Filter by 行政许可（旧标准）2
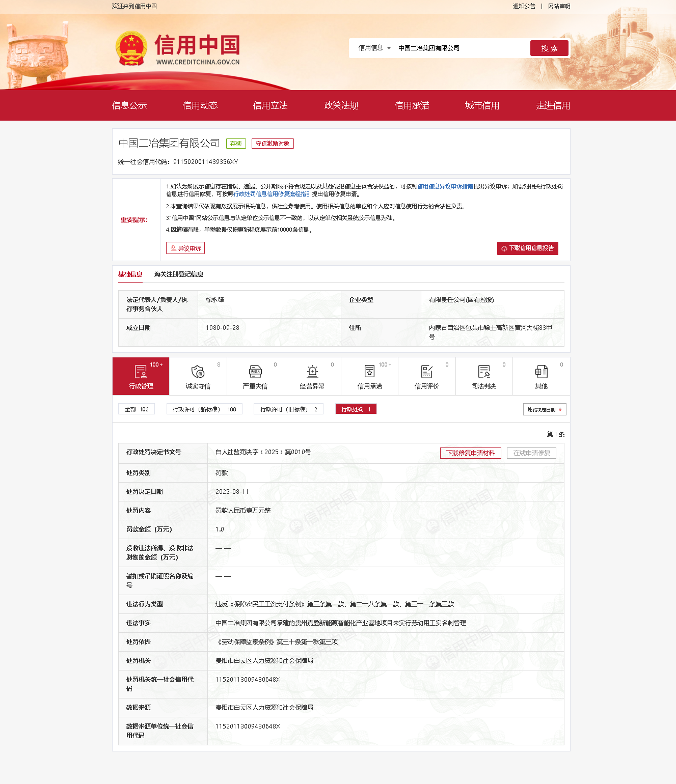The width and height of the screenshot is (676, 784). [288, 409]
